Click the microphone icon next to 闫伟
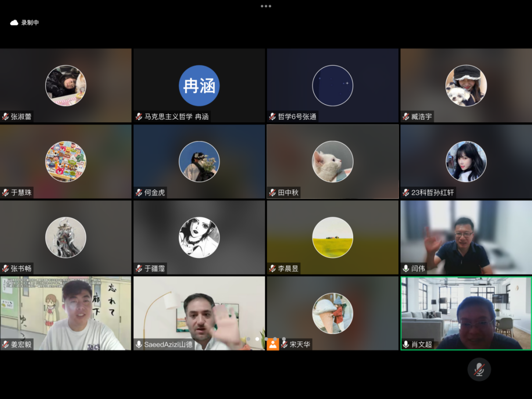 pos(406,268)
